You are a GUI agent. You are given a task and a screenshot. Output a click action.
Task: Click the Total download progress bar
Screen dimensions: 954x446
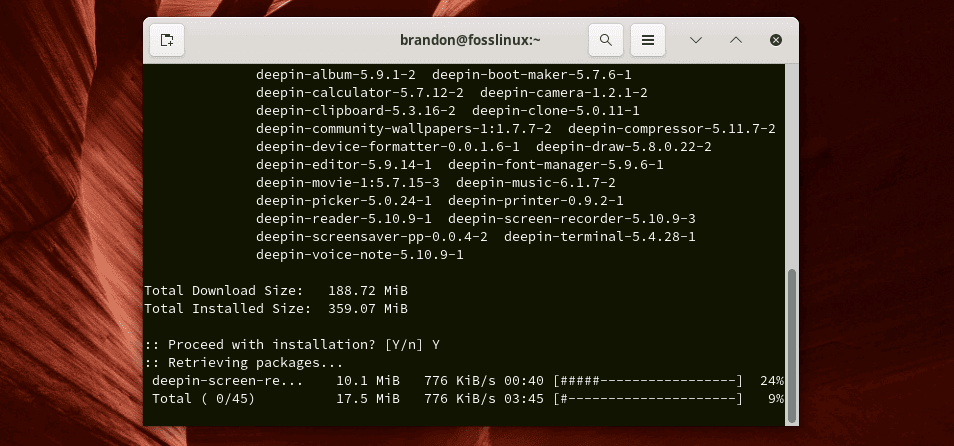(647, 399)
